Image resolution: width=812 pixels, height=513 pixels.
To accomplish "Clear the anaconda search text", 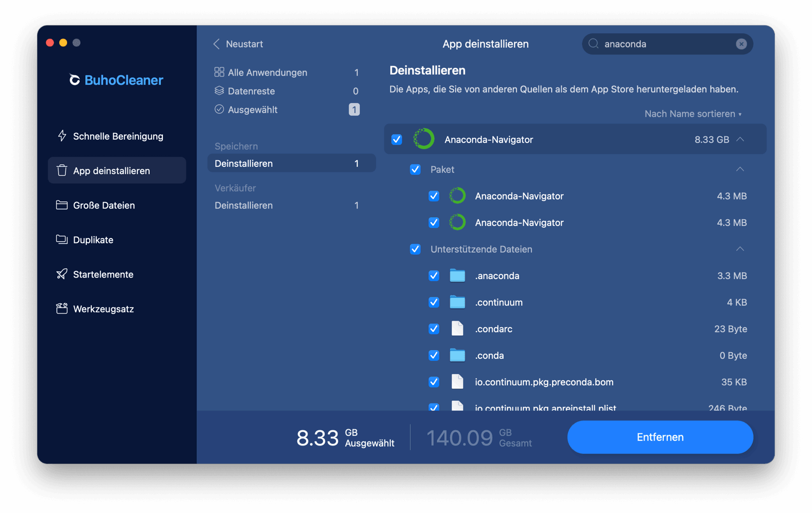I will click(741, 44).
